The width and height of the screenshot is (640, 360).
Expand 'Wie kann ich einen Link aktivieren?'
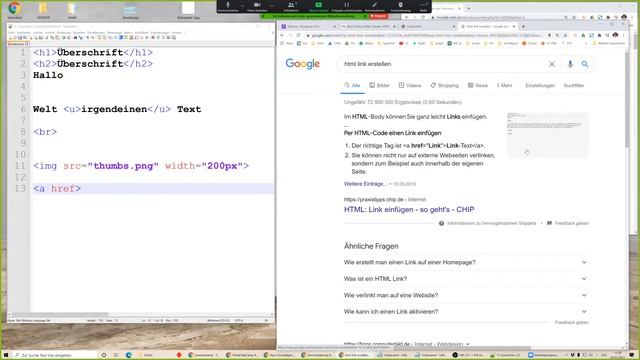pos(466,311)
